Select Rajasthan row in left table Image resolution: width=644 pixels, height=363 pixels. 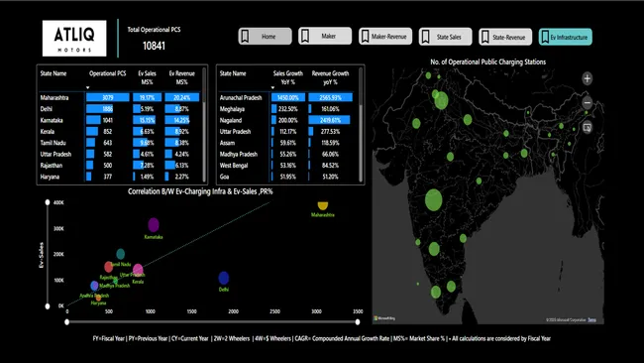[120, 166]
